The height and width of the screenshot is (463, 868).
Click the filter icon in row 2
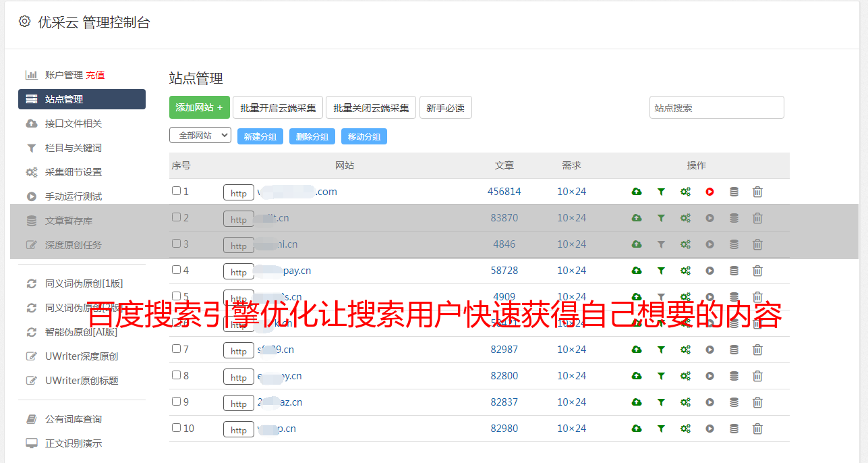pyautogui.click(x=661, y=218)
